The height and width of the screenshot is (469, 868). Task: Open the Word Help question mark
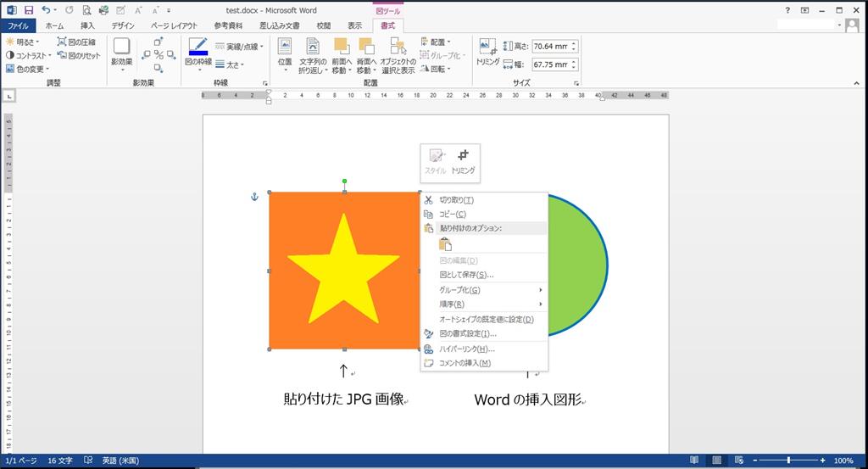[x=787, y=10]
